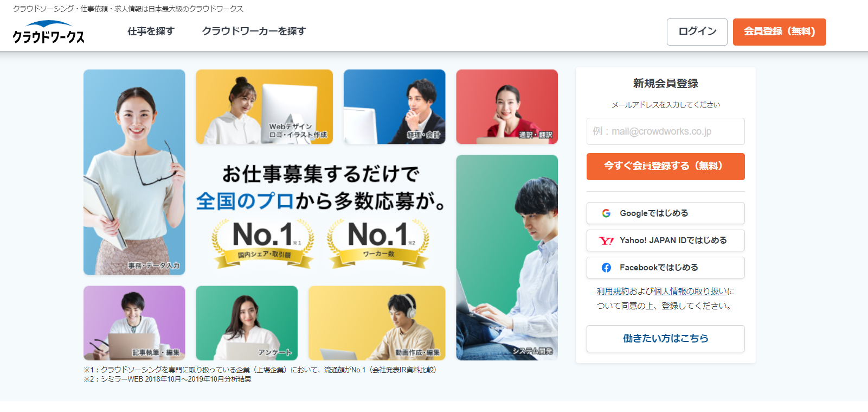Click the CrowdWorks logo in header
Viewport: 868px width, 412px height.
click(x=49, y=32)
